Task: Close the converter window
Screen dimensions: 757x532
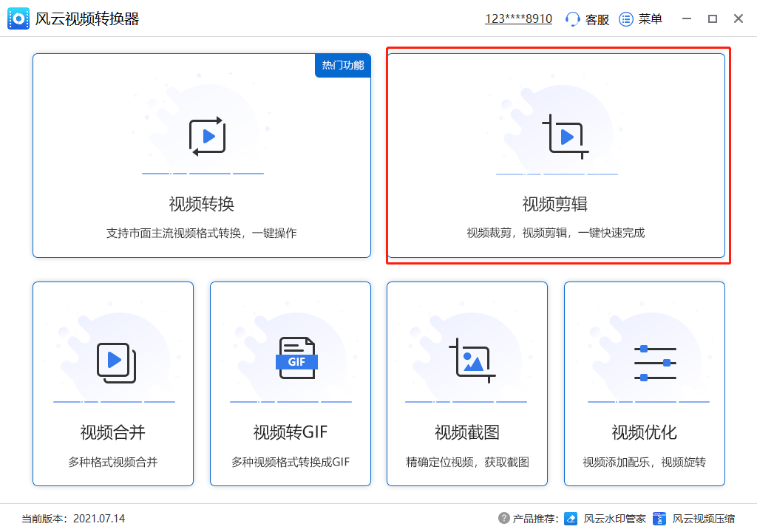Action: (739, 18)
